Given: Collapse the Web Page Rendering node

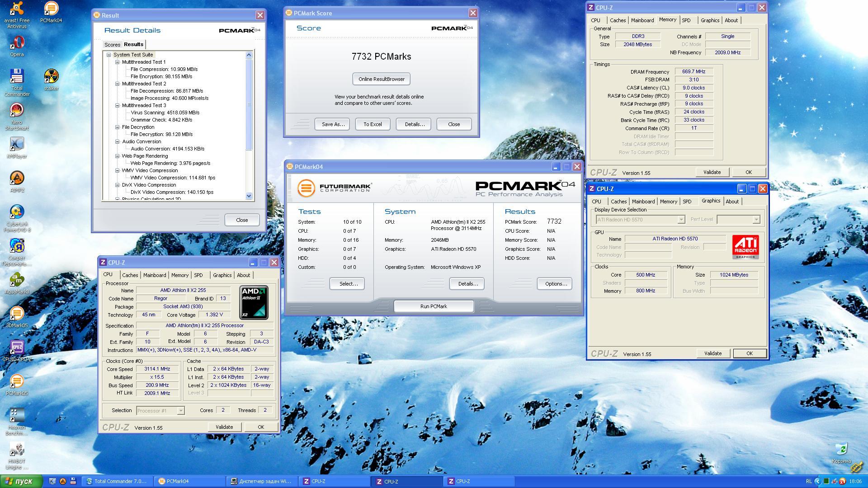Looking at the screenshot, I should (x=118, y=156).
